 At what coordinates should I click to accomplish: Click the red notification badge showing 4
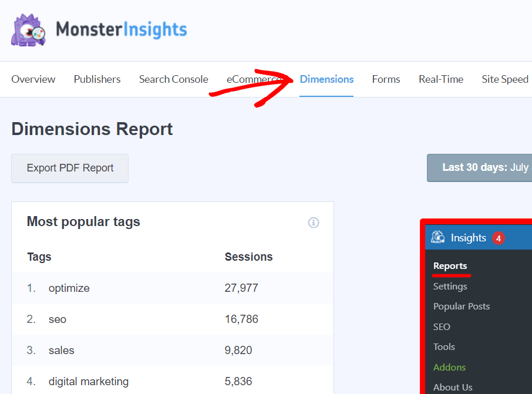[x=498, y=237]
